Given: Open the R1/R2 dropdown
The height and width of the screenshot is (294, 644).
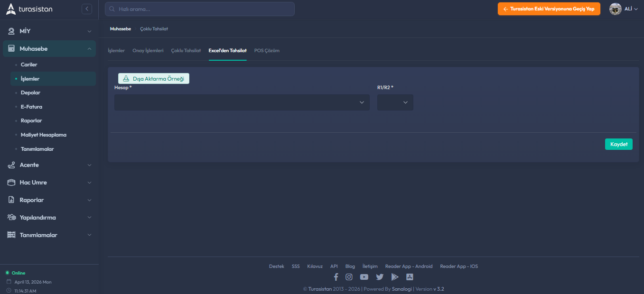Looking at the screenshot, I should click(x=395, y=102).
